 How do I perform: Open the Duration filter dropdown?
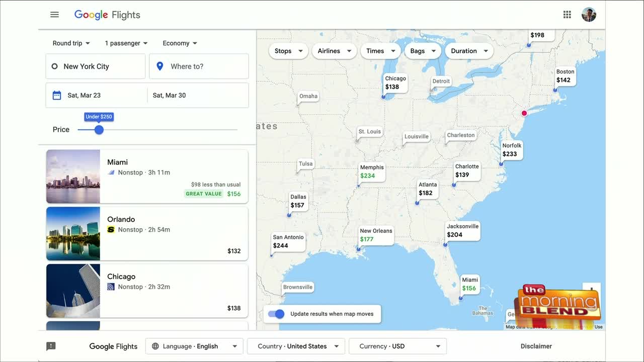(469, 51)
